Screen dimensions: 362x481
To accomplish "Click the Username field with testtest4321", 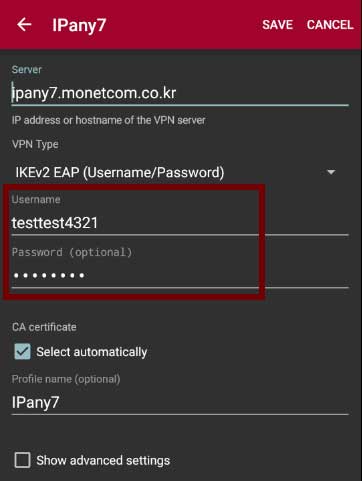I will click(180, 223).
